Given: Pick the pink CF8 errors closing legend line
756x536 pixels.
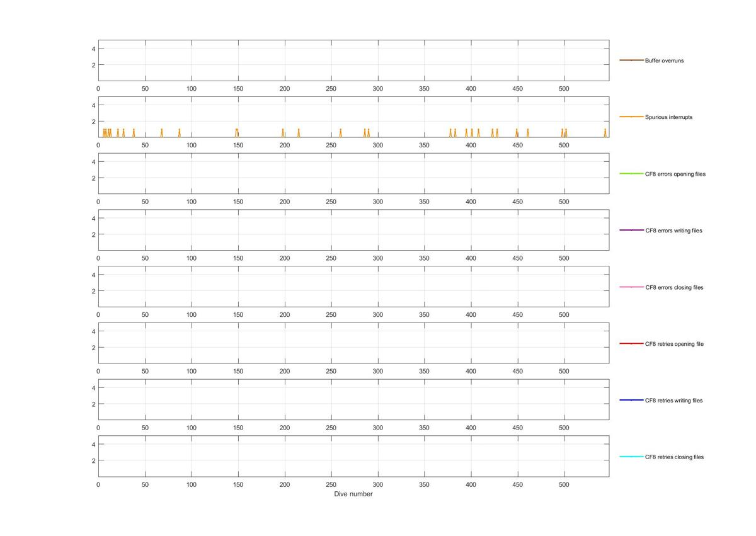Looking at the screenshot, I should pos(631,287).
